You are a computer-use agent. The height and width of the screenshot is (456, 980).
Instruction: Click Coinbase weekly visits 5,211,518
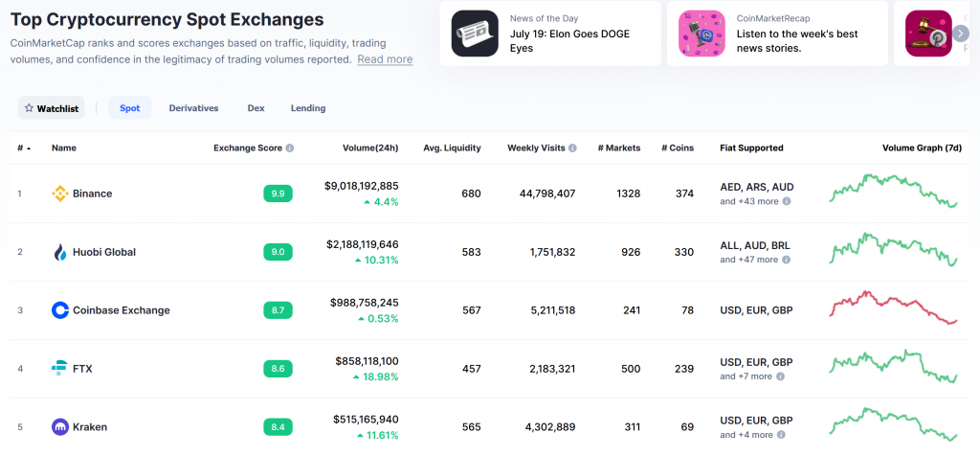pos(552,310)
